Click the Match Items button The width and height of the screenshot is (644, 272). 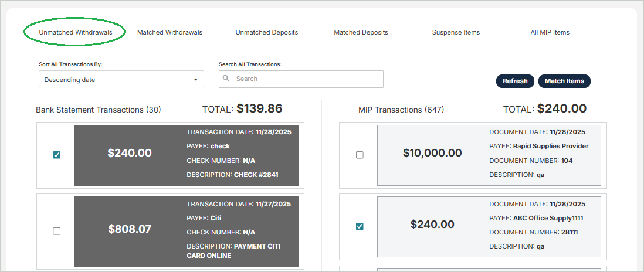564,81
